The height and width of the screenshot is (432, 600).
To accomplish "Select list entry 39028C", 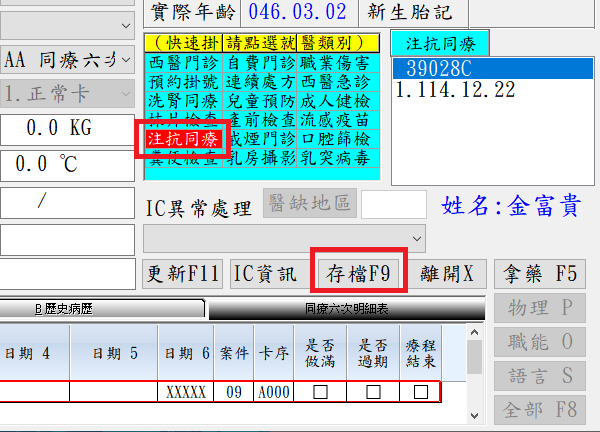I will click(434, 69).
